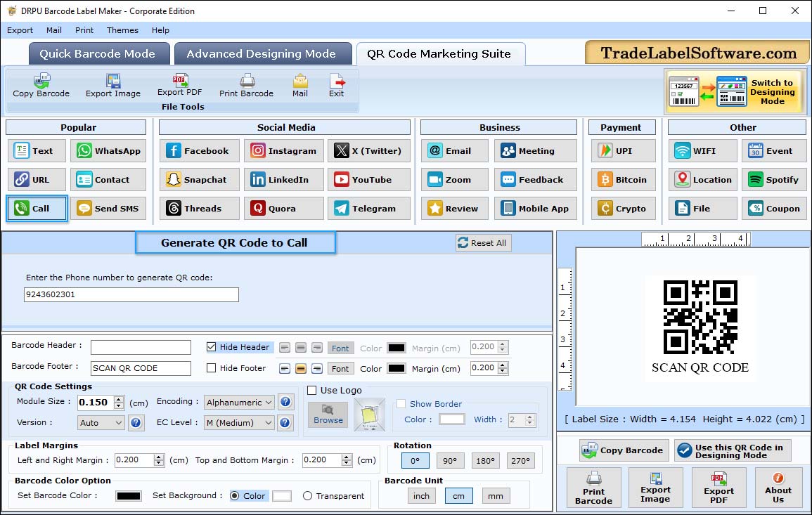Viewport: 812px width, 515px height.
Task: Open the Themes menu
Action: coord(122,30)
